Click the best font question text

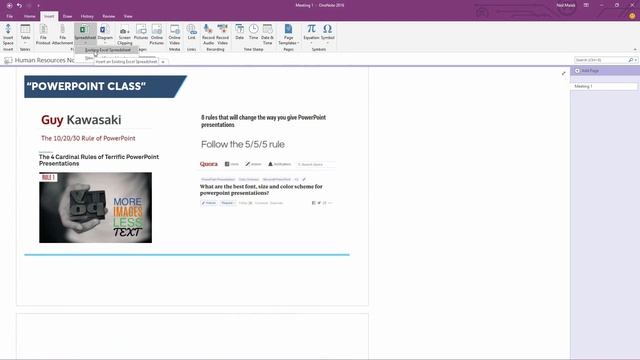261,190
